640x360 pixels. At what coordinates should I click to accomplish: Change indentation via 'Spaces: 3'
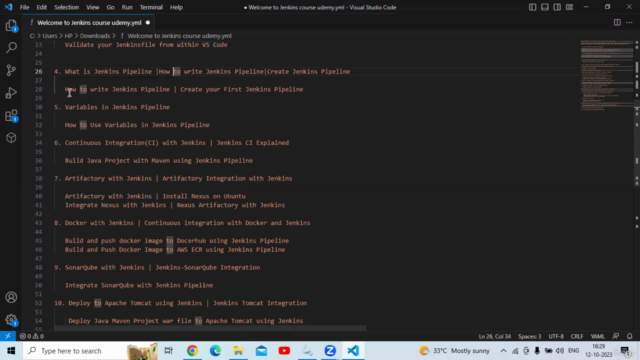click(x=529, y=336)
